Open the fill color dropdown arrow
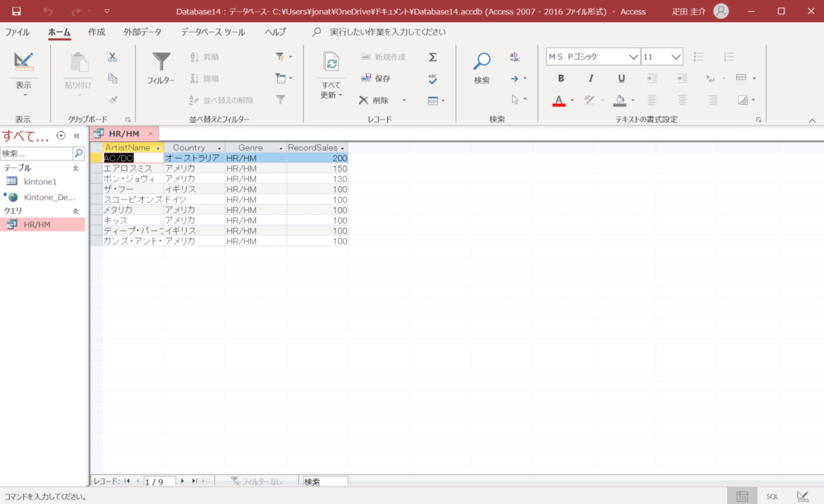Screen dimensions: 824x504 click(x=632, y=100)
